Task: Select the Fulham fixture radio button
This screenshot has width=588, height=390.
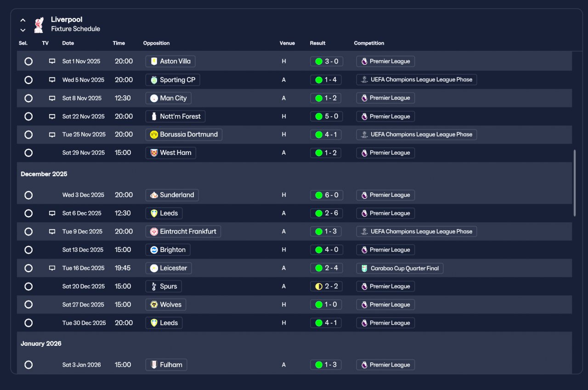Action: pos(28,365)
